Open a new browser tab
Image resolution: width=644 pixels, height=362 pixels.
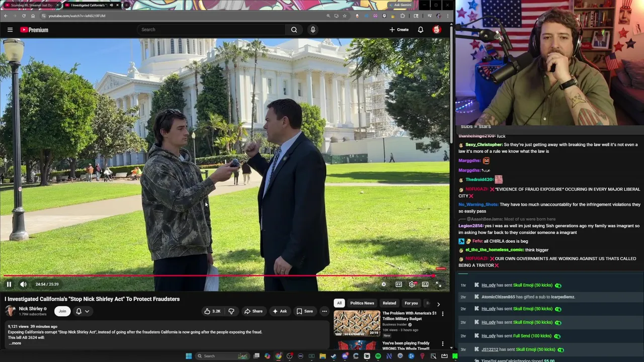click(126, 5)
